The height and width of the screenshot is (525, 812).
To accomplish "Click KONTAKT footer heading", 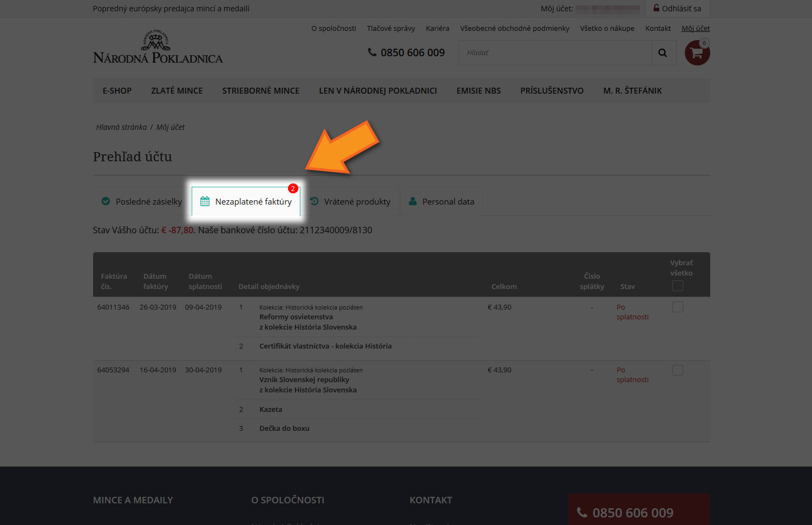I will coord(431,500).
